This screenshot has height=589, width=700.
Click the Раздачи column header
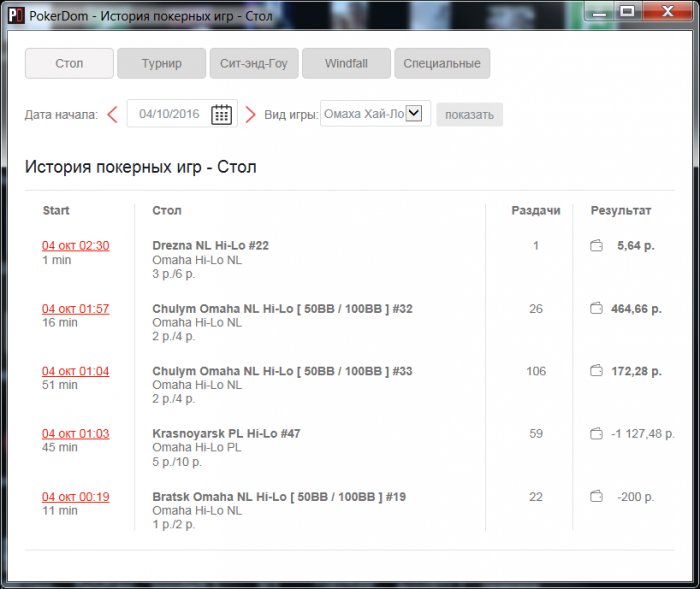coord(536,210)
